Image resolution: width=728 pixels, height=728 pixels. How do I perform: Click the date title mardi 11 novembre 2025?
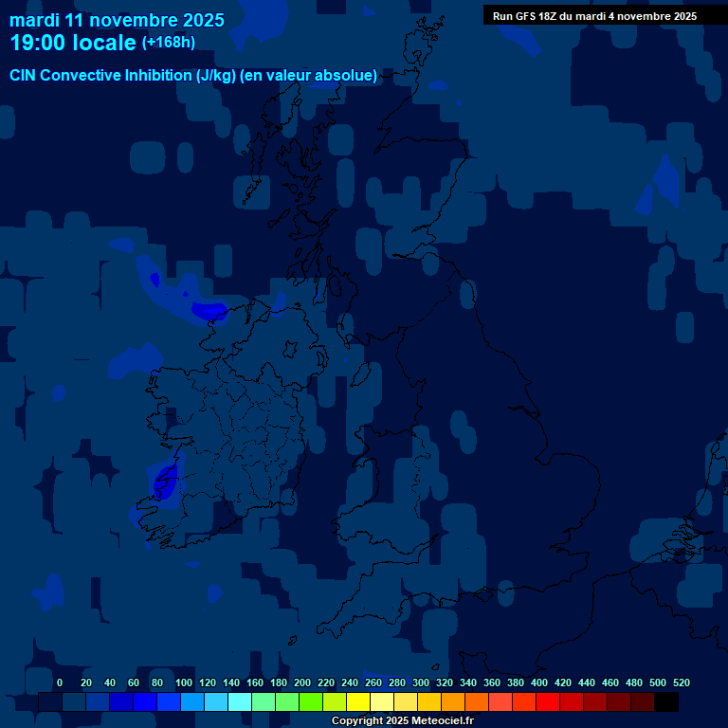pyautogui.click(x=117, y=20)
